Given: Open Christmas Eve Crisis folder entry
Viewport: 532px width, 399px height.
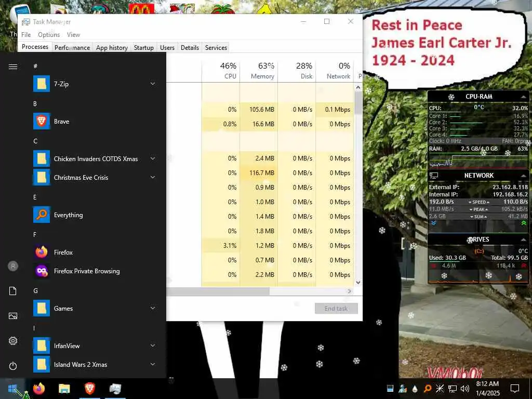Looking at the screenshot, I should [x=95, y=177].
